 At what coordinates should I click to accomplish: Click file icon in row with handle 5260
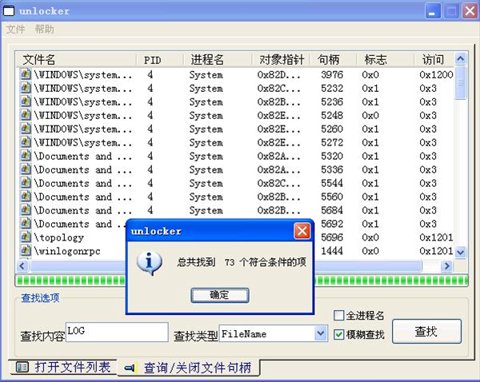coord(25,129)
